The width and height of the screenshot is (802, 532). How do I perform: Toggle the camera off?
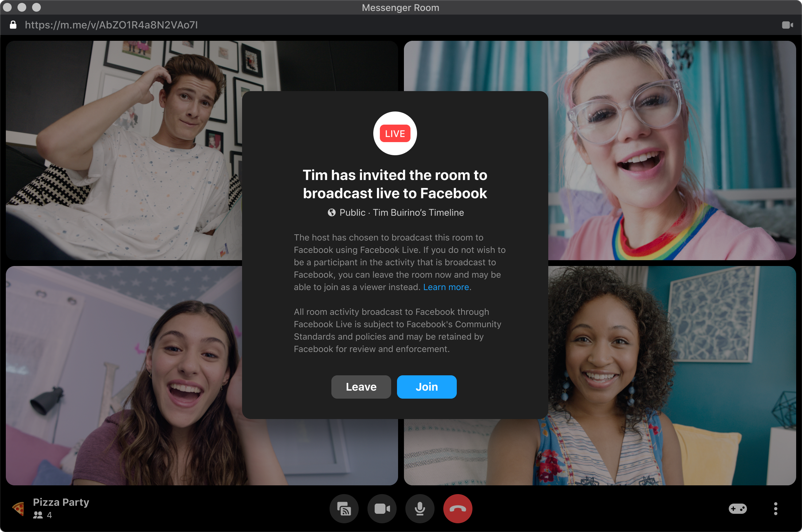(382, 509)
